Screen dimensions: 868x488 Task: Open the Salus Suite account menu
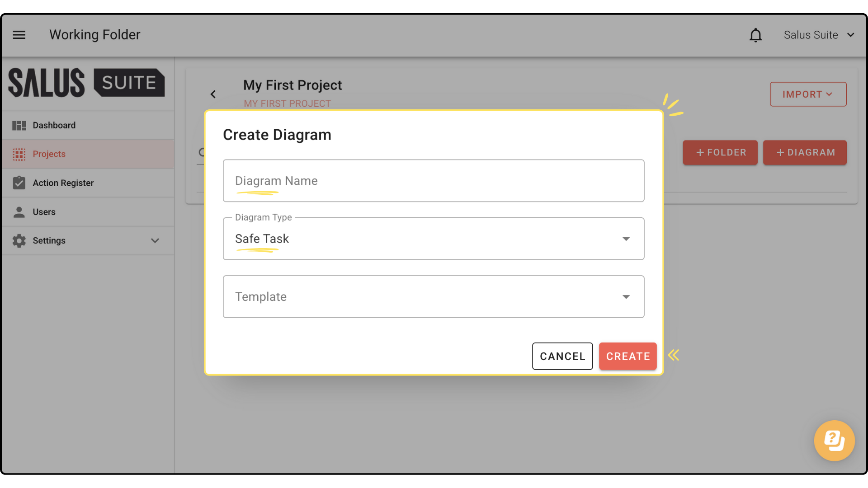pos(819,35)
